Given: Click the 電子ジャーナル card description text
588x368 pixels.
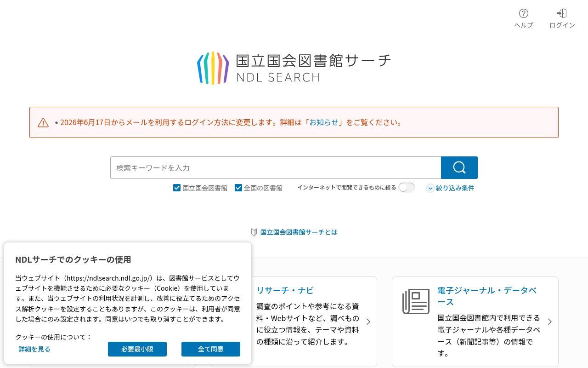Looking at the screenshot, I should coord(489,335).
